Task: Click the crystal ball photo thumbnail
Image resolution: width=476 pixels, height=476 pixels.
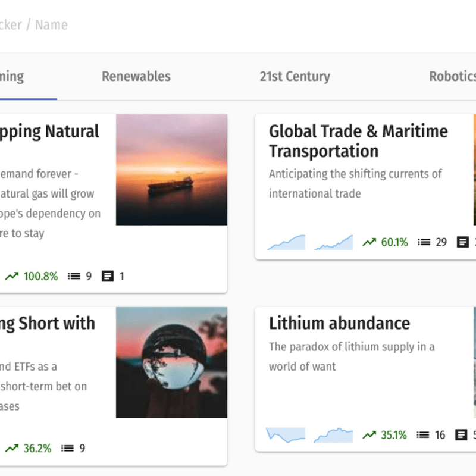Action: pos(171,362)
